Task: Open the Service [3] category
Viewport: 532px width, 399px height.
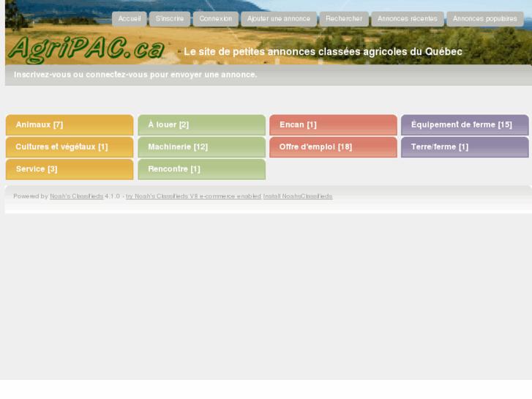Action: click(70, 169)
